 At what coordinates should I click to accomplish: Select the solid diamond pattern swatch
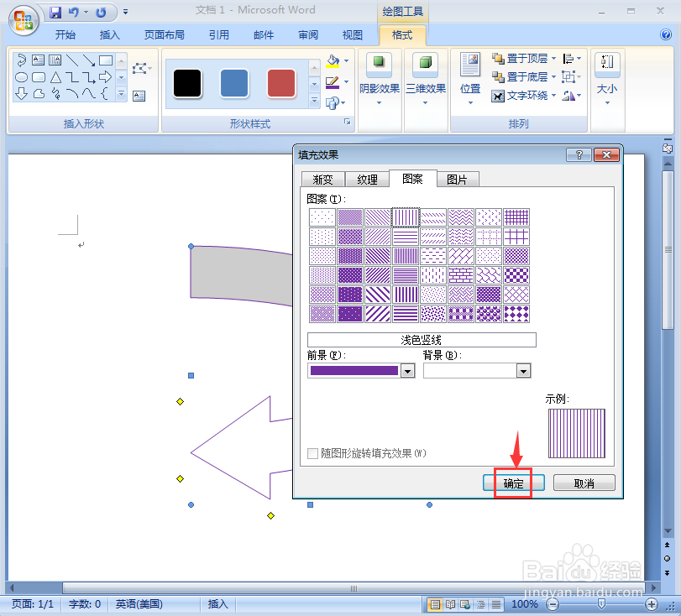516,314
